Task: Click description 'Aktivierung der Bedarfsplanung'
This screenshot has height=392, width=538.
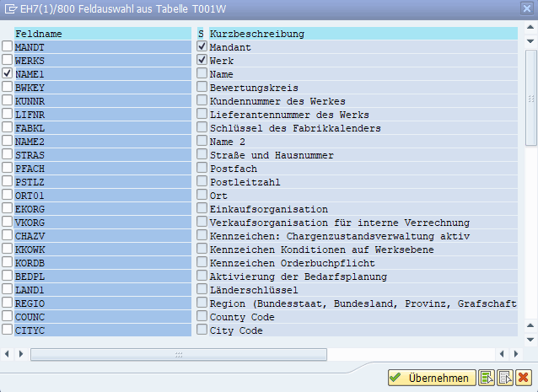Action: (299, 277)
